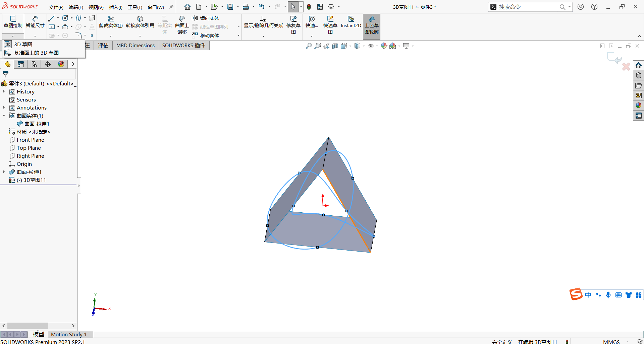Switch to the MBD Dimensions tab

pos(135,45)
